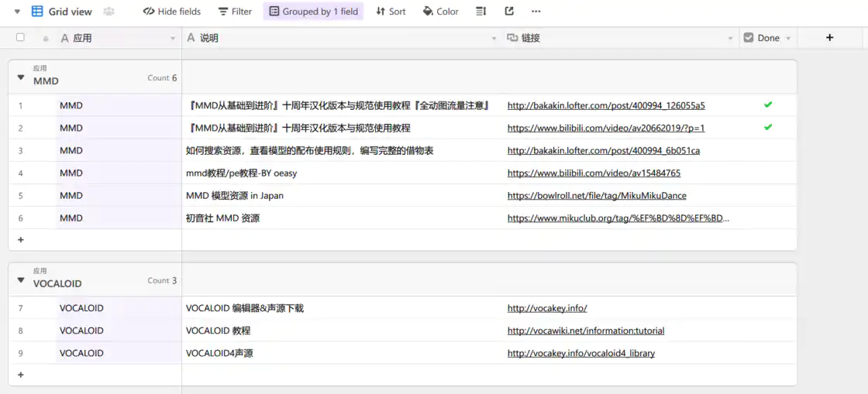Open the vocakey.info link in row 7
Viewport: 868px width, 394px height.
coord(547,308)
